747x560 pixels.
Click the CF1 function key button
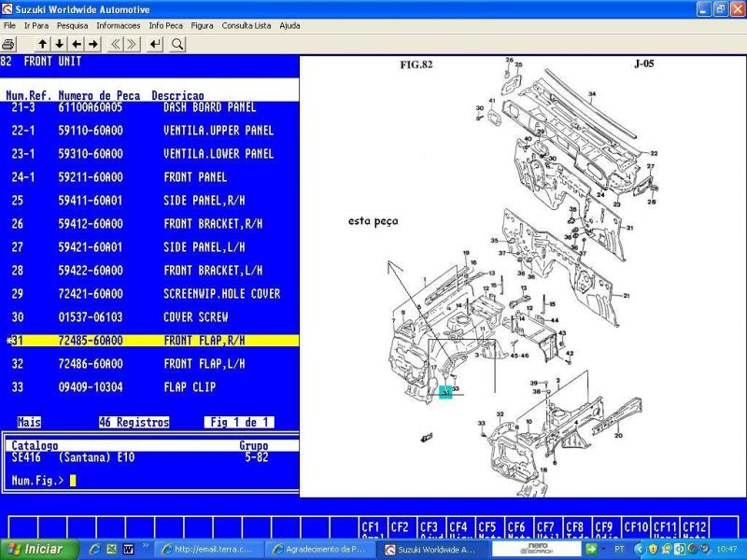tap(373, 528)
